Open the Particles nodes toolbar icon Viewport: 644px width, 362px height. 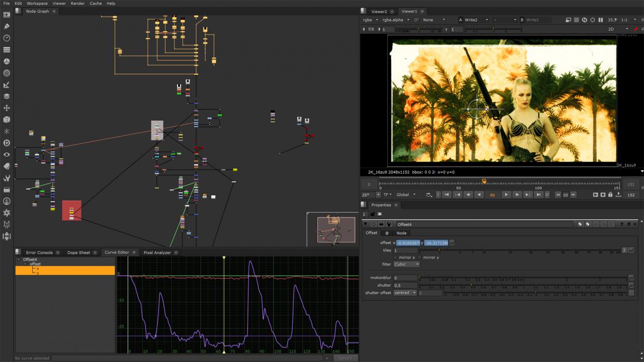coord(7,131)
